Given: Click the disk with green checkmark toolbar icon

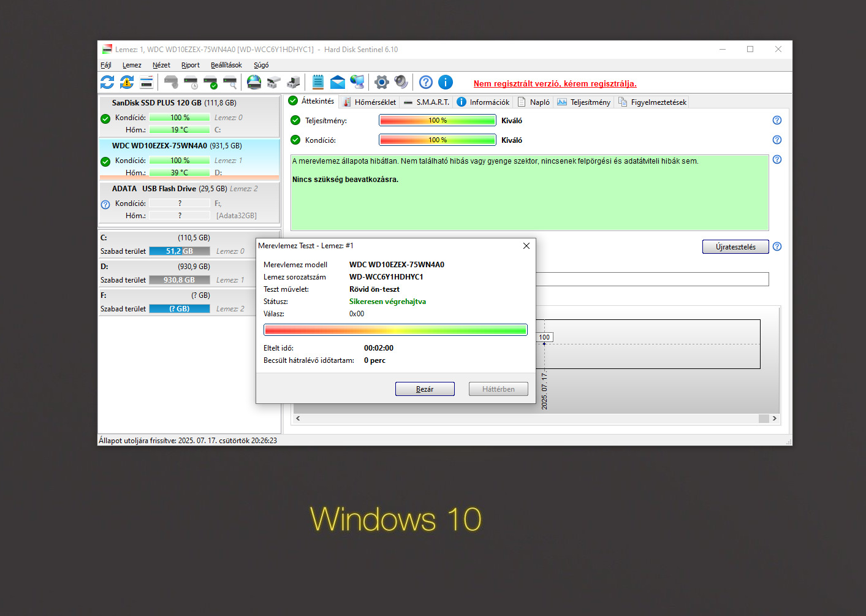Looking at the screenshot, I should pos(211,82).
